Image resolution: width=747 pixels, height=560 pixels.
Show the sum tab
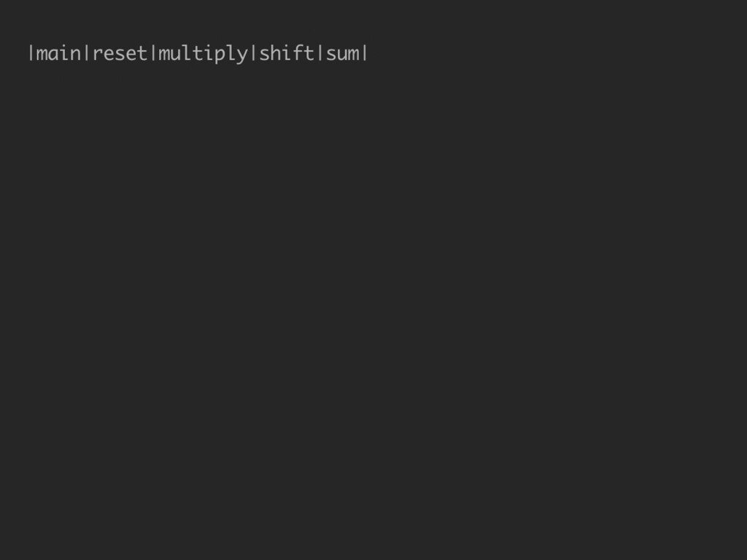coord(343,53)
